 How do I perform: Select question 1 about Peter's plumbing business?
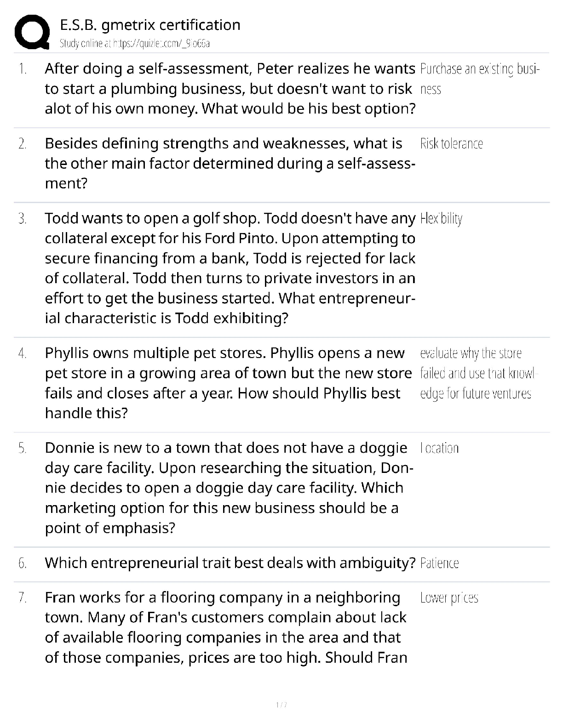pos(230,89)
